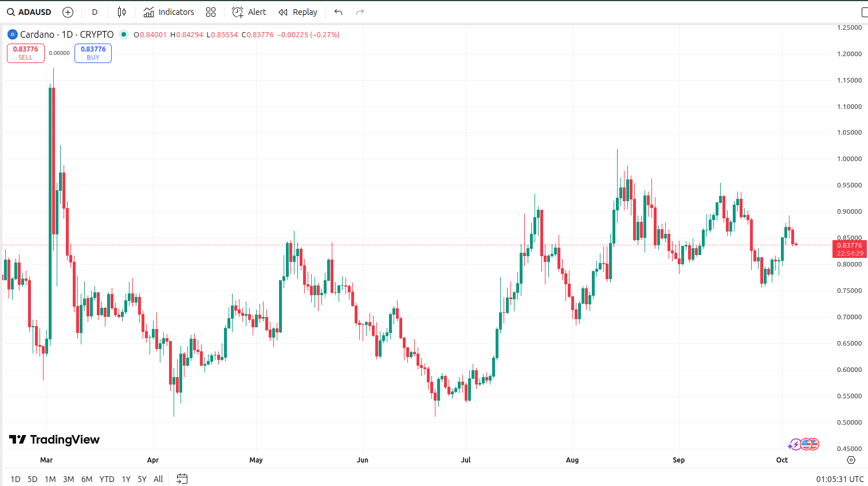
Task: Change the D interval selector
Action: click(x=95, y=12)
